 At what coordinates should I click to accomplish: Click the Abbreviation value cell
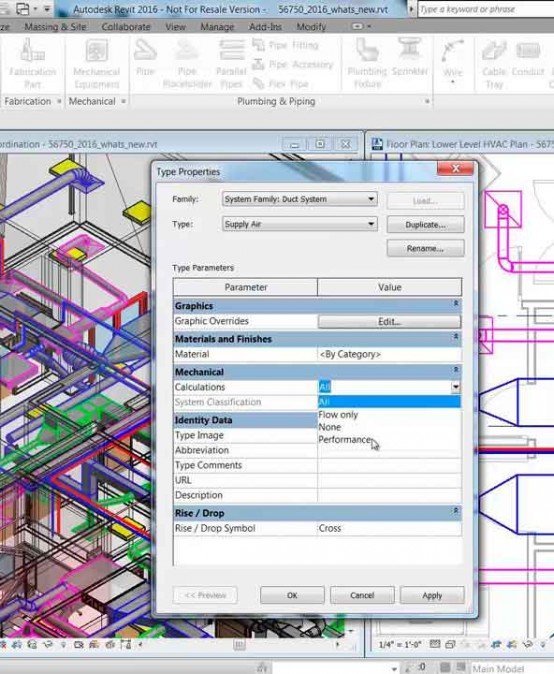coord(389,450)
